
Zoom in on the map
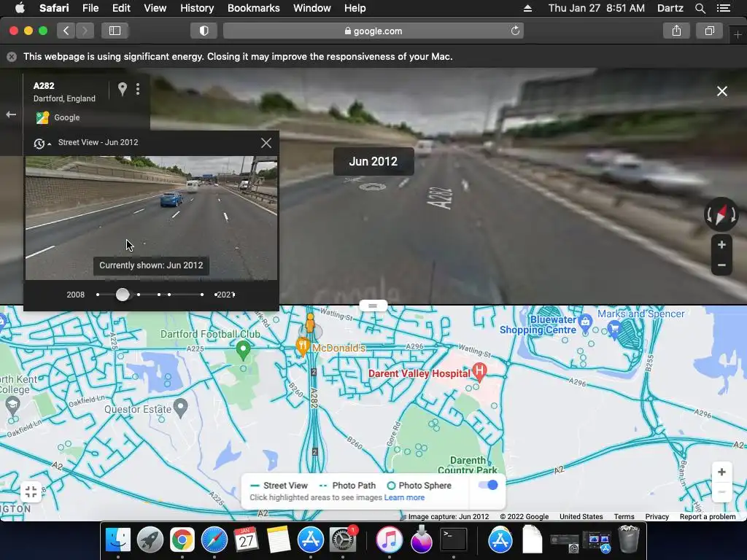pyautogui.click(x=721, y=472)
